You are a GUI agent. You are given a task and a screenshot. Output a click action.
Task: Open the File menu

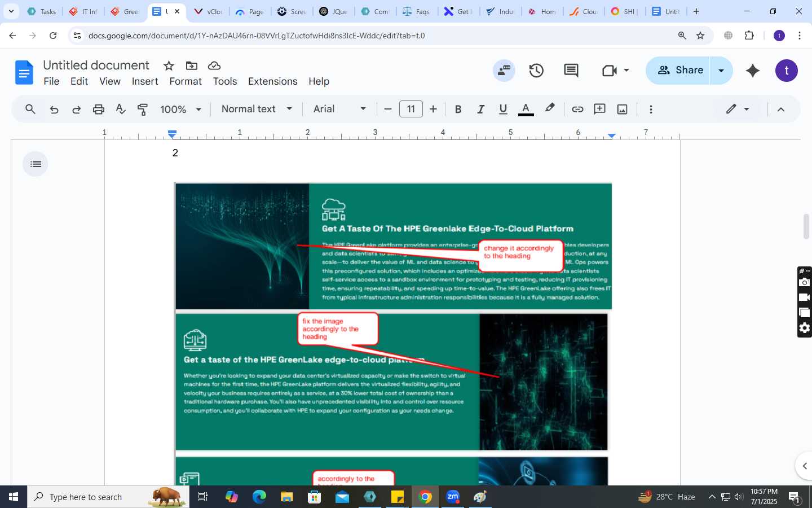(x=51, y=81)
